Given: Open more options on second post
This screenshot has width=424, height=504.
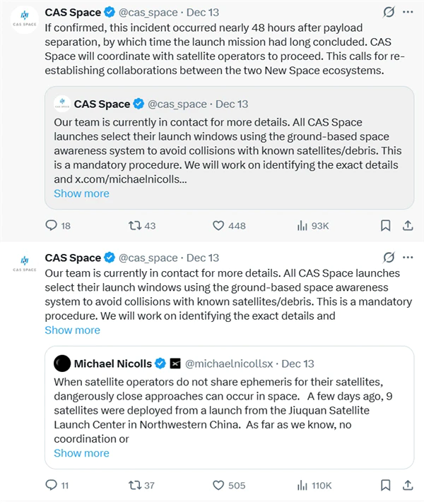Looking at the screenshot, I should coord(408,258).
